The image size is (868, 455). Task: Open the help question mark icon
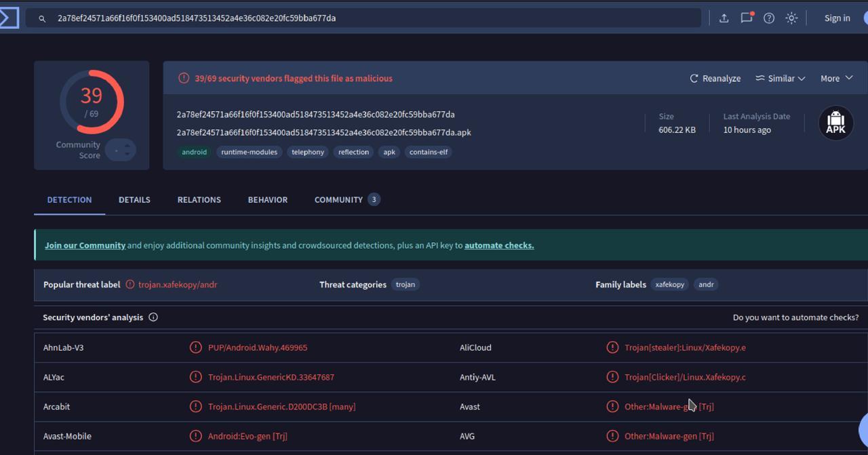[x=769, y=18]
